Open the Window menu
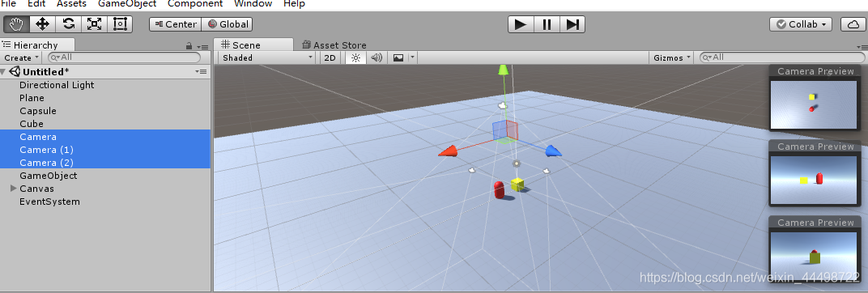Image resolution: width=868 pixels, height=293 pixels. (x=253, y=4)
